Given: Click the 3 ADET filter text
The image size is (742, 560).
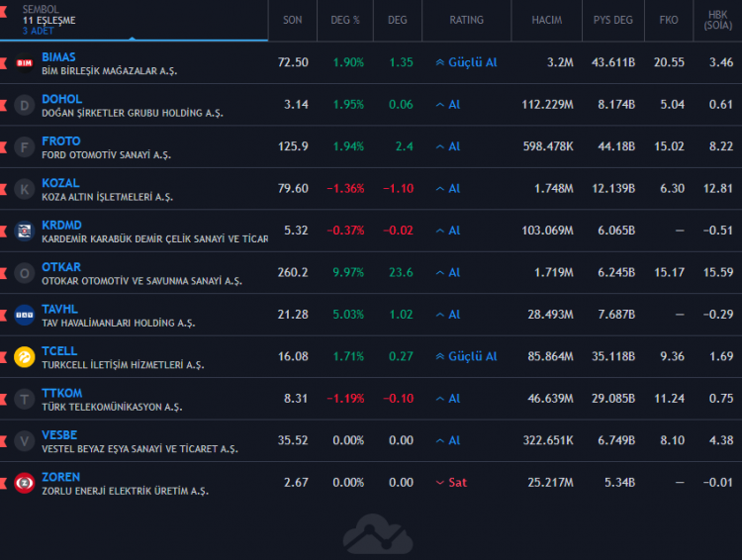Looking at the screenshot, I should click(x=39, y=32).
